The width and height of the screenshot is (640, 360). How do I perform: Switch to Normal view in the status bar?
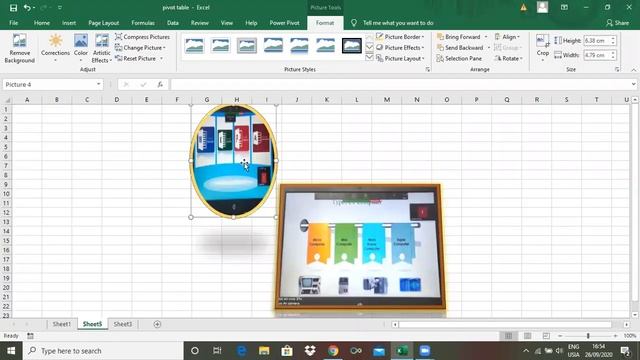(x=509, y=336)
